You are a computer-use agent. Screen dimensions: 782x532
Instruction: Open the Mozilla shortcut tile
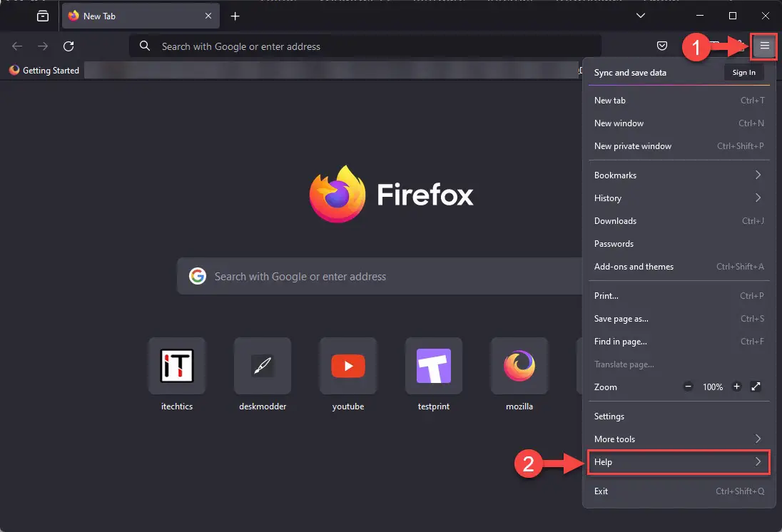(x=519, y=366)
